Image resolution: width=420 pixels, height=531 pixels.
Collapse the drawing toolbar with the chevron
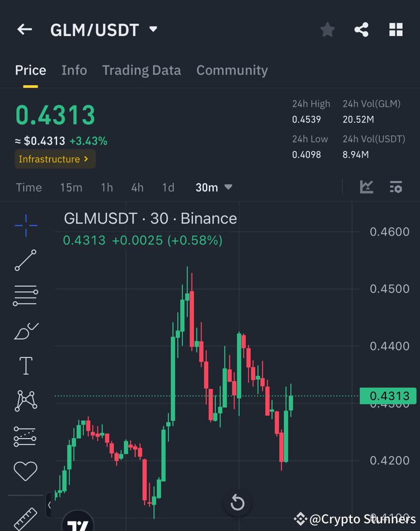(49, 506)
